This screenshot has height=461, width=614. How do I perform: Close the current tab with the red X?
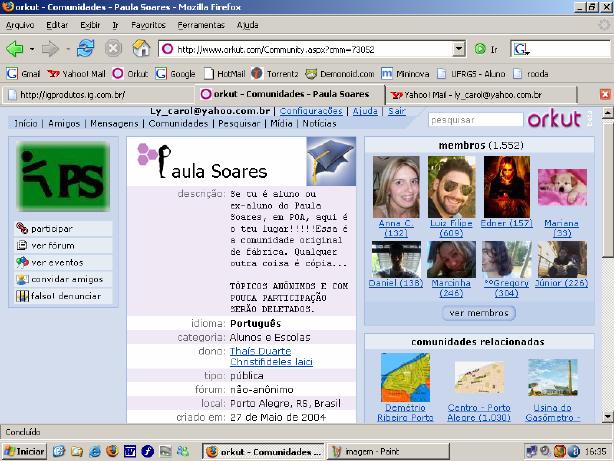pos(604,94)
